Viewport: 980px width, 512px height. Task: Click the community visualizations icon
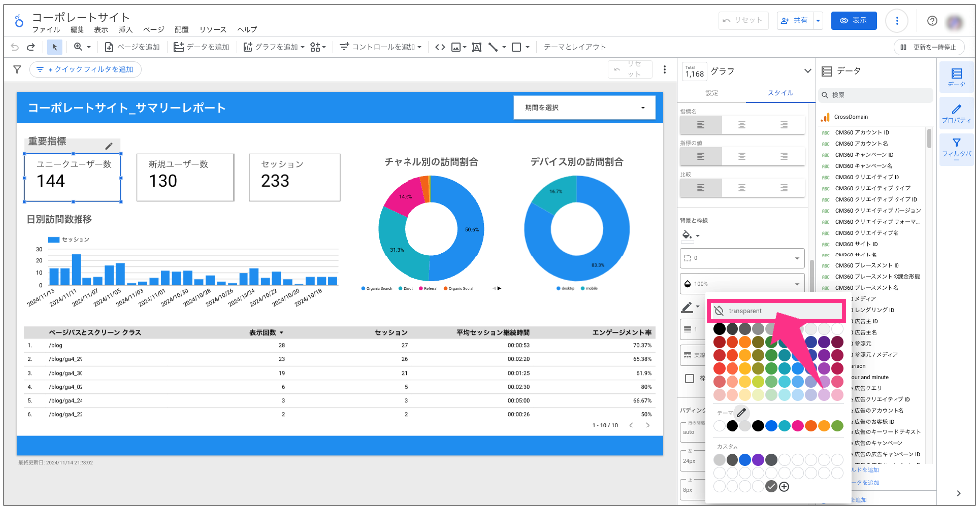315,47
